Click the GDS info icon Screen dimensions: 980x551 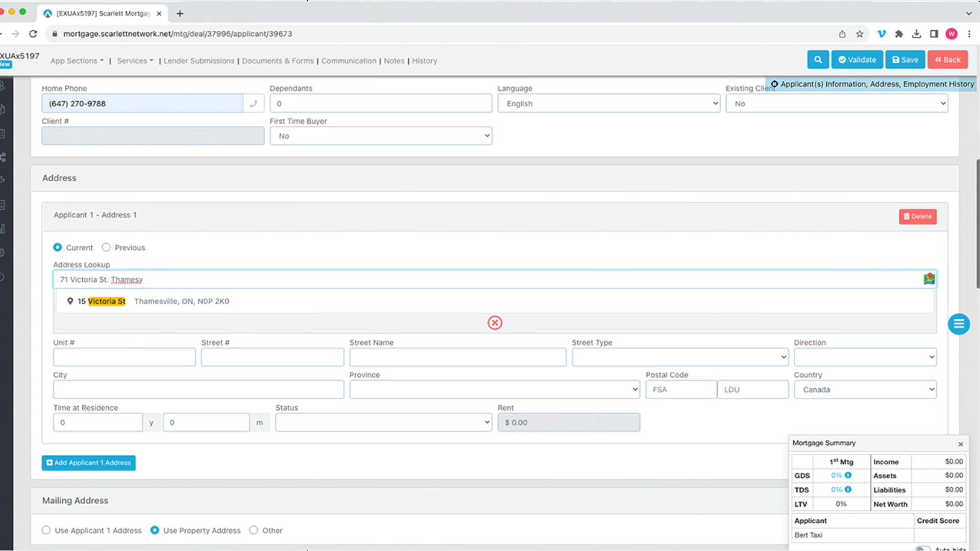(848, 475)
